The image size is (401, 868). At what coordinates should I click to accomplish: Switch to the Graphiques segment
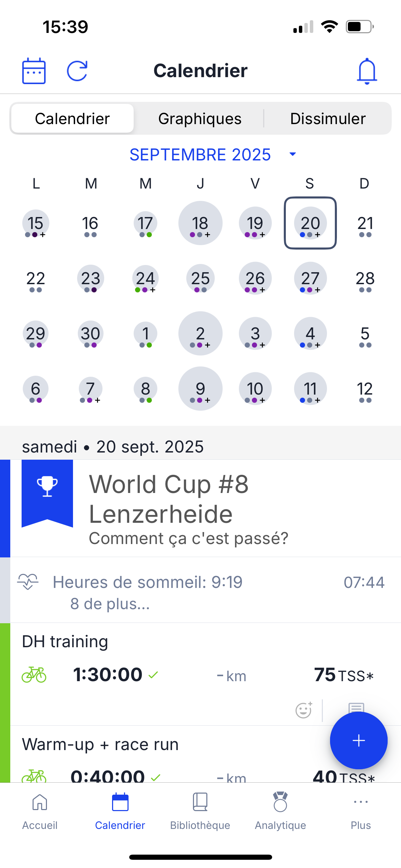pyautogui.click(x=200, y=119)
